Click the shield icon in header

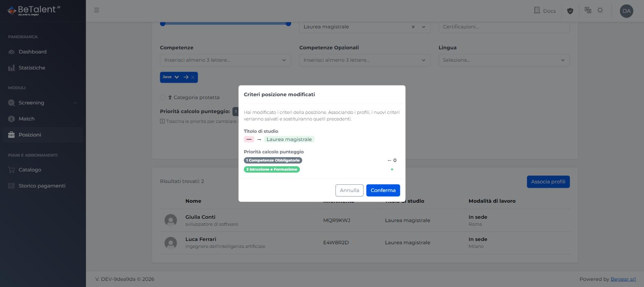click(x=570, y=11)
